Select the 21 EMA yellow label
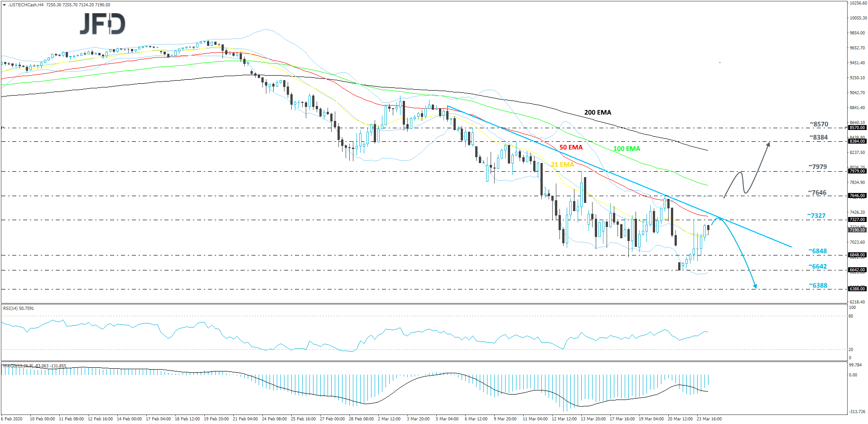The height and width of the screenshot is (424, 868). point(563,165)
